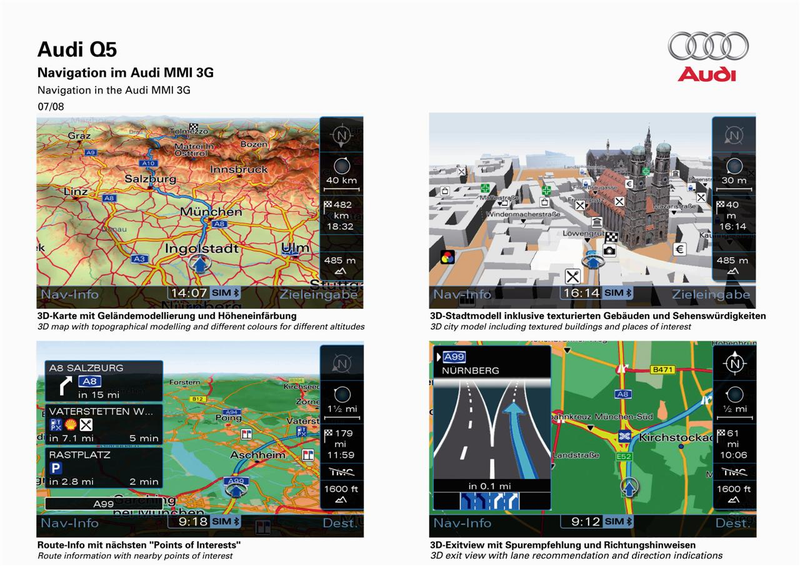The height and width of the screenshot is (566, 800).
Task: Tap the right-turn arrow icon in the A8 Salzburg panel
Action: click(65, 385)
